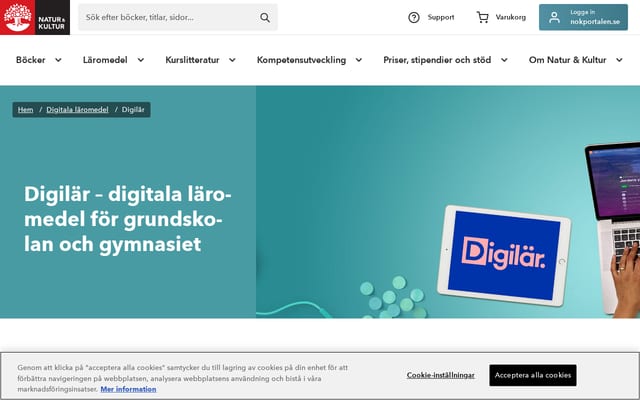
Task: Focus the book search field
Action: point(178,17)
